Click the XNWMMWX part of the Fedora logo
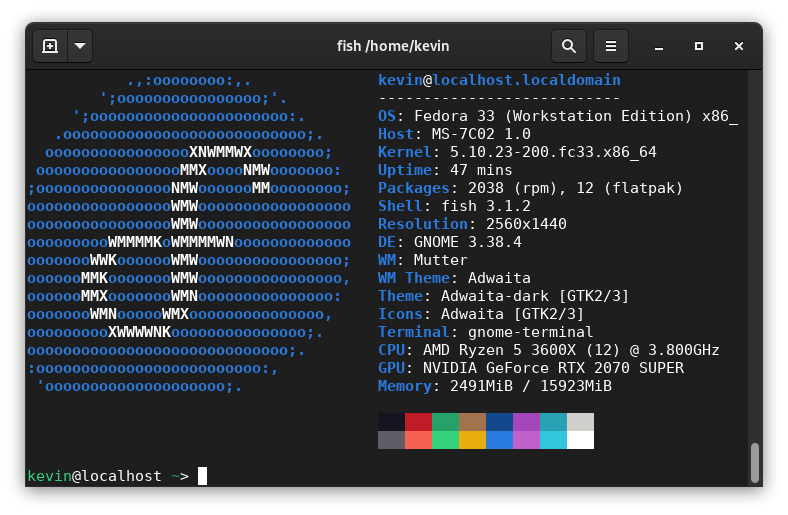Image resolution: width=788 pixels, height=515 pixels. pyautogui.click(x=221, y=152)
